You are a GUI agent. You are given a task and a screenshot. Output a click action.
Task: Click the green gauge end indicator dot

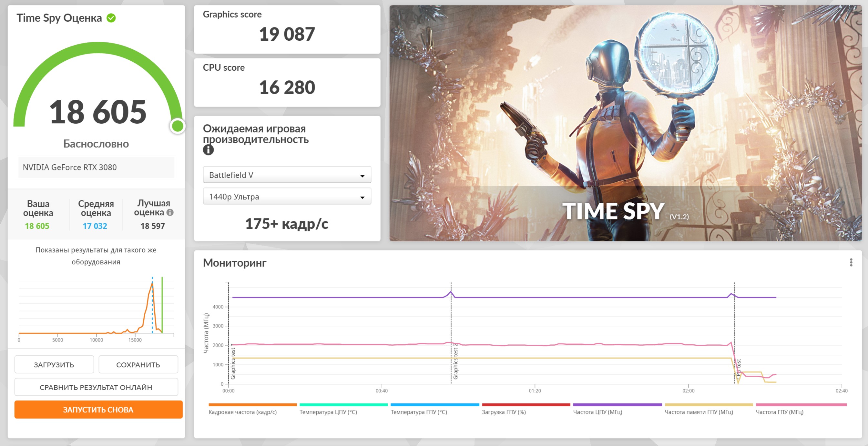177,126
